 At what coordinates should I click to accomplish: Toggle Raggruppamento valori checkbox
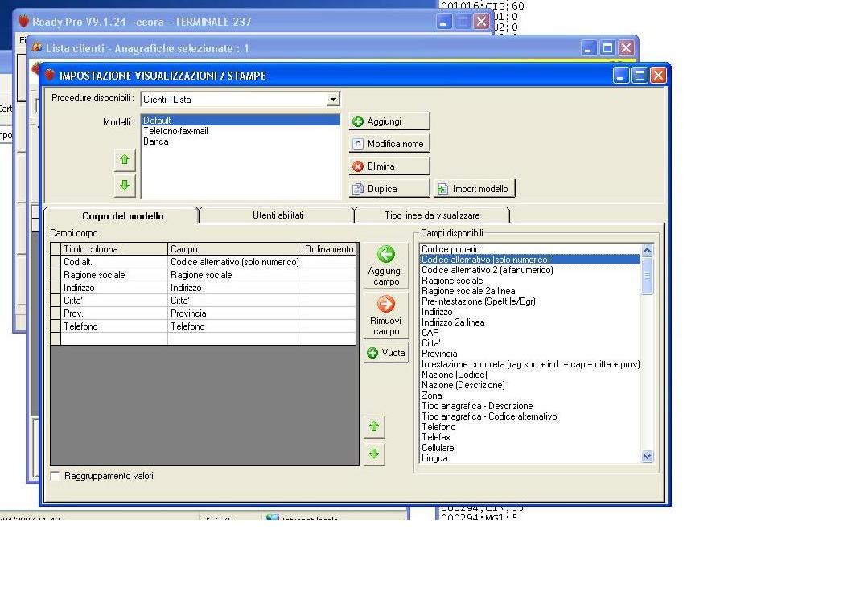point(56,476)
